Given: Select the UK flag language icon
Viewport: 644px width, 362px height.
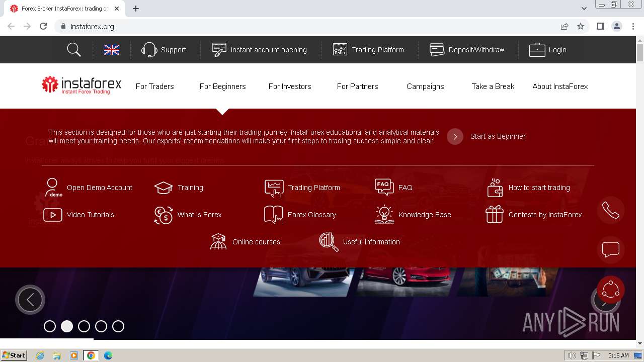Looking at the screenshot, I should point(112,50).
